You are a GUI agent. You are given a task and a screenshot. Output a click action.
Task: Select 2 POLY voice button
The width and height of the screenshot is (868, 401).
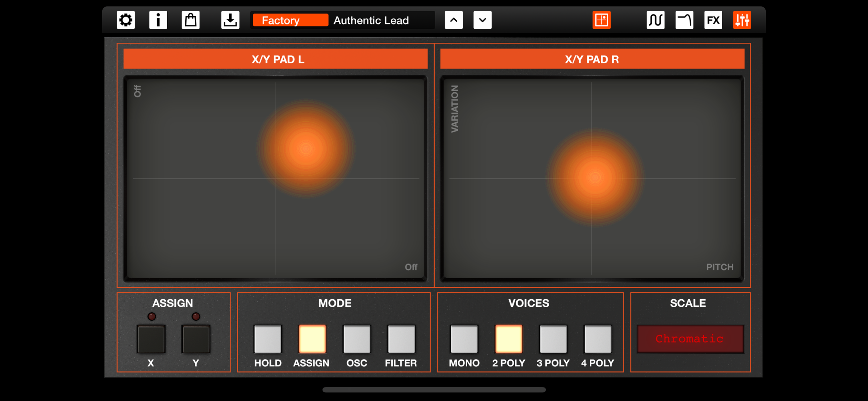pos(509,339)
